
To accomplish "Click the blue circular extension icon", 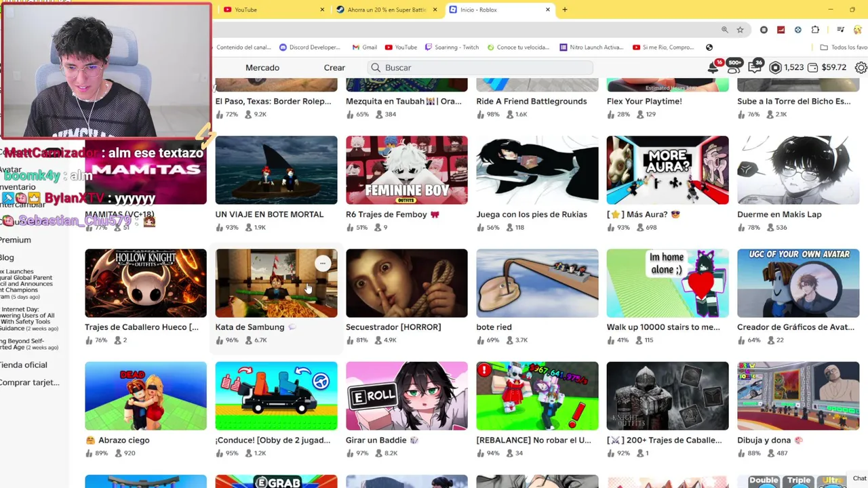I will pos(797,30).
